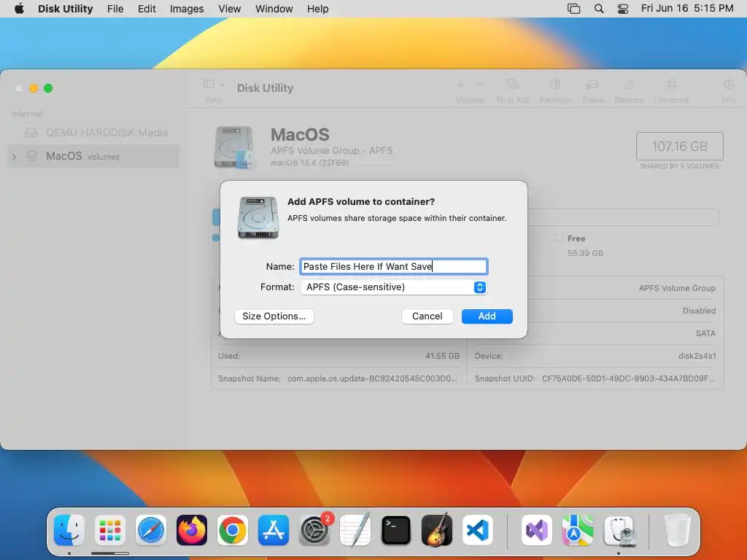
Task: Open TextEdit from the Dock
Action: 355,530
